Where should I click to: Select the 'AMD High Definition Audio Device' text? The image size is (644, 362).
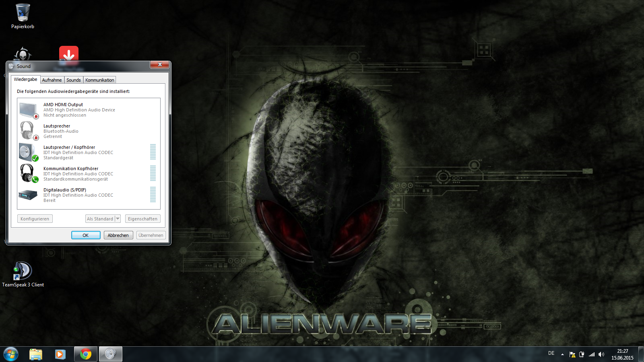(79, 110)
